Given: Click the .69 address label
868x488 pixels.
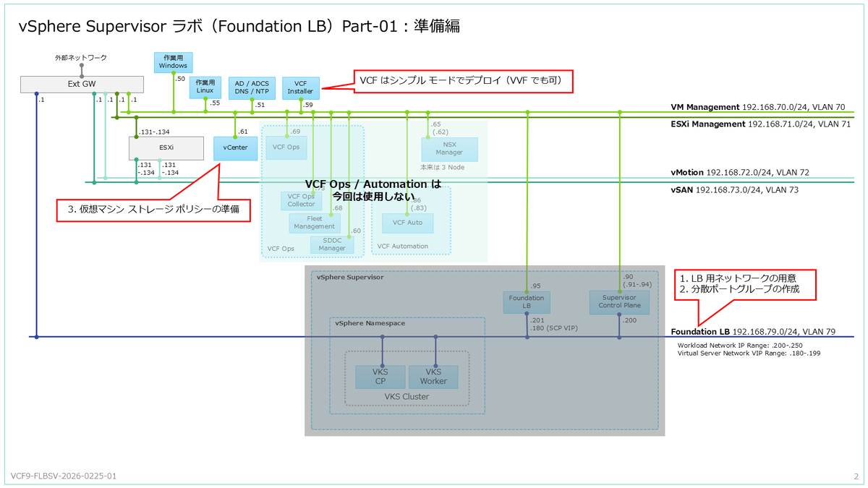Looking at the screenshot, I should pyautogui.click(x=295, y=132).
